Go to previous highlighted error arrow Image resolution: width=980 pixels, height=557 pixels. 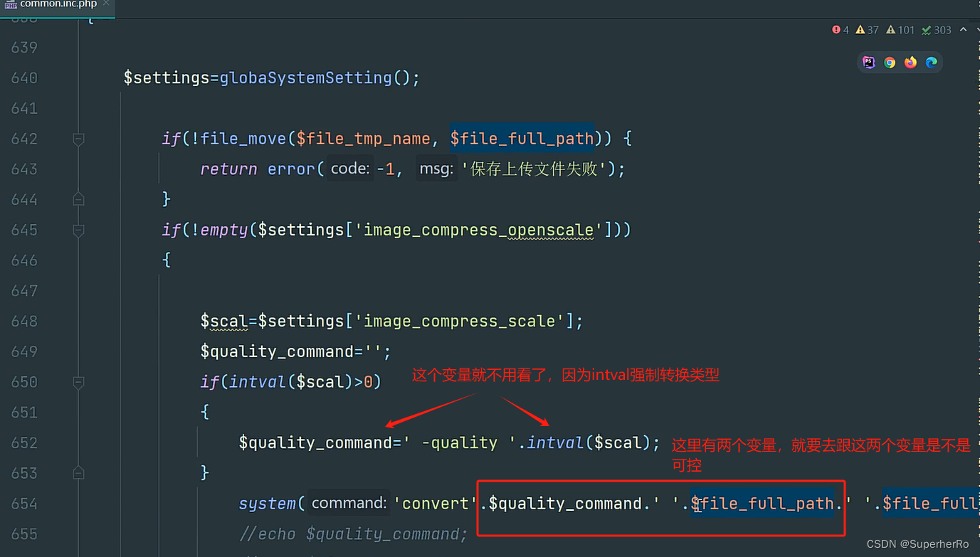pyautogui.click(x=963, y=30)
